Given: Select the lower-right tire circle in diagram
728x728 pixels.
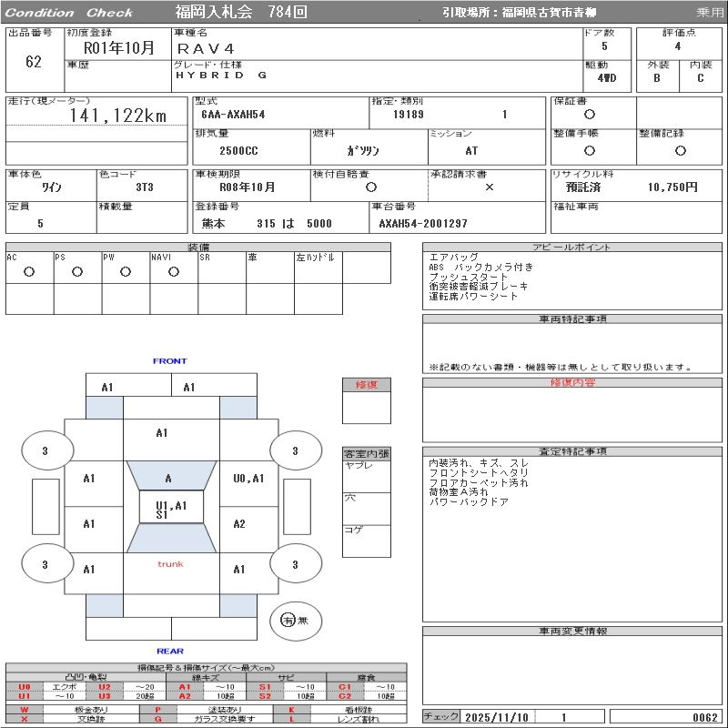Looking at the screenshot, I should (x=295, y=565).
